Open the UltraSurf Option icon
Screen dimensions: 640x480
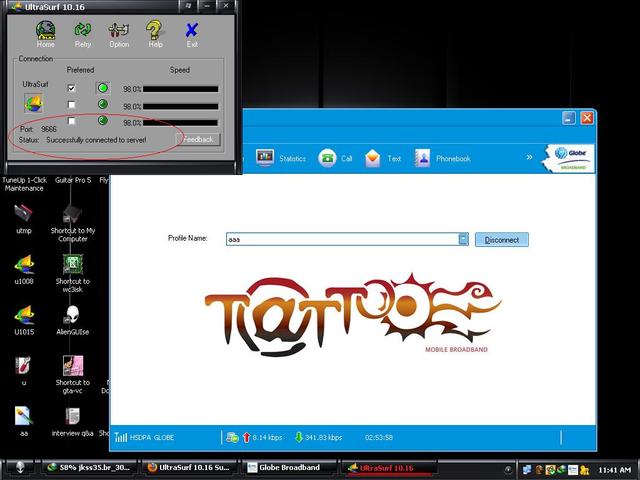click(x=119, y=34)
